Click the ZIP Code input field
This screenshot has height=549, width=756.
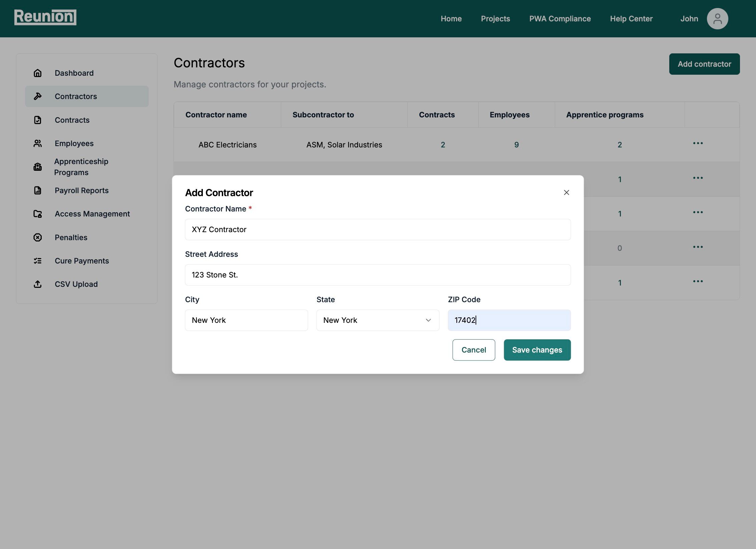click(x=509, y=320)
